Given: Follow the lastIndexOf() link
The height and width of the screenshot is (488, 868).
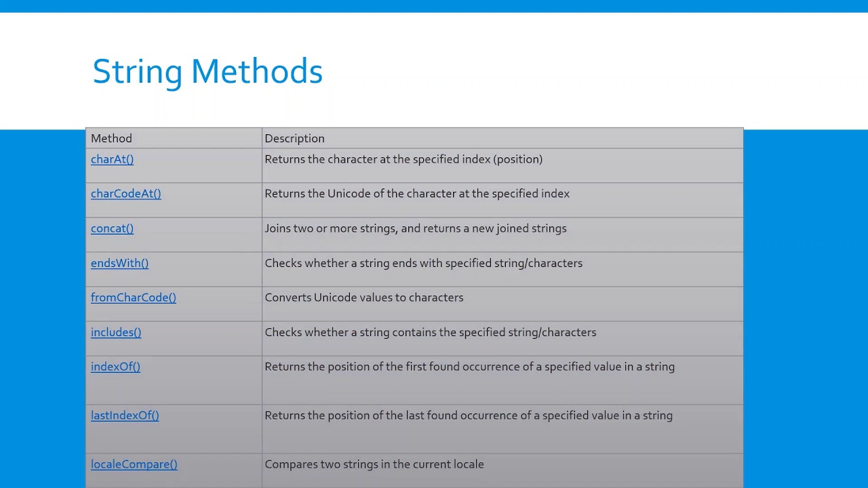Looking at the screenshot, I should 125,415.
